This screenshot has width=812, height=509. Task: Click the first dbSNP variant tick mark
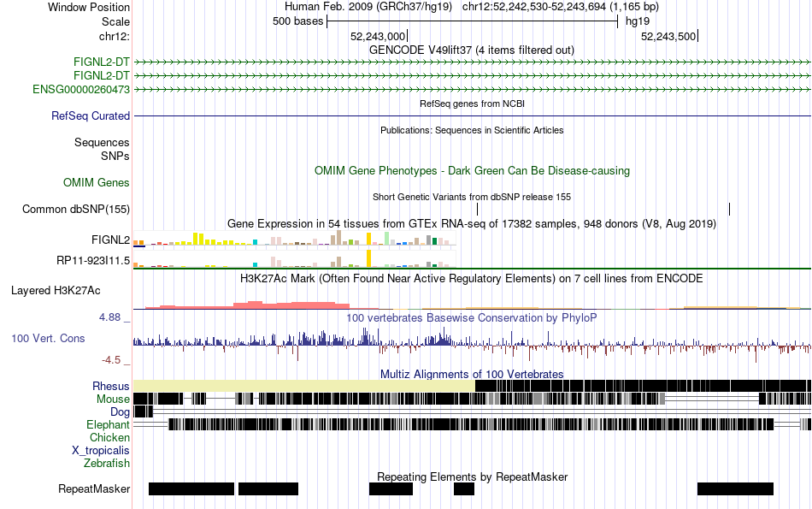click(x=478, y=209)
